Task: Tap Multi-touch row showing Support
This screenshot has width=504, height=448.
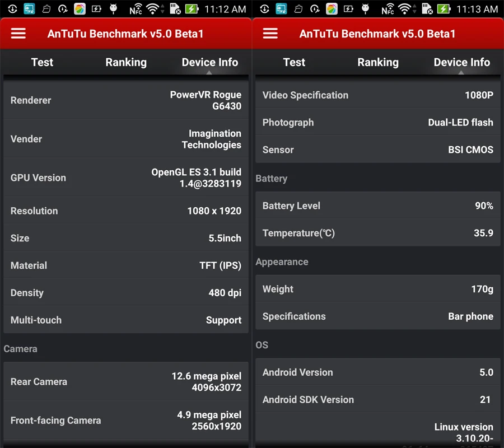Action: click(126, 320)
